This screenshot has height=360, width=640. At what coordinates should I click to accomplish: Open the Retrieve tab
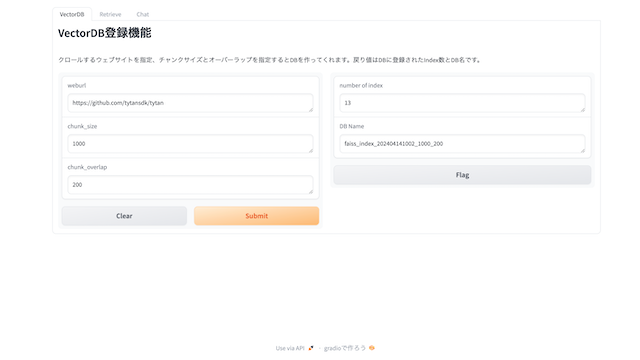[110, 14]
